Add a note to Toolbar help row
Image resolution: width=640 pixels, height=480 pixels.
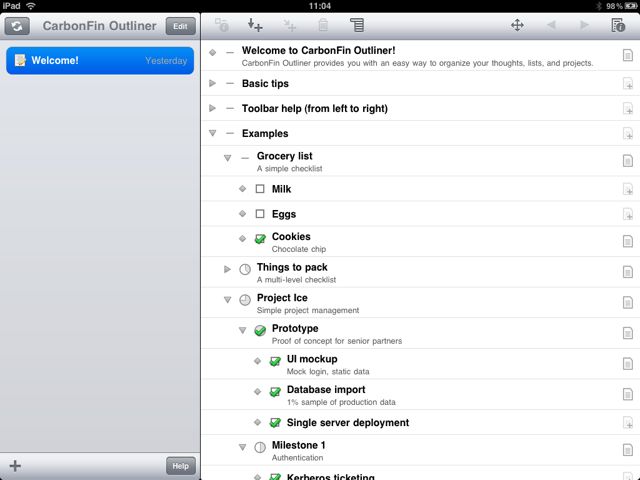[628, 109]
